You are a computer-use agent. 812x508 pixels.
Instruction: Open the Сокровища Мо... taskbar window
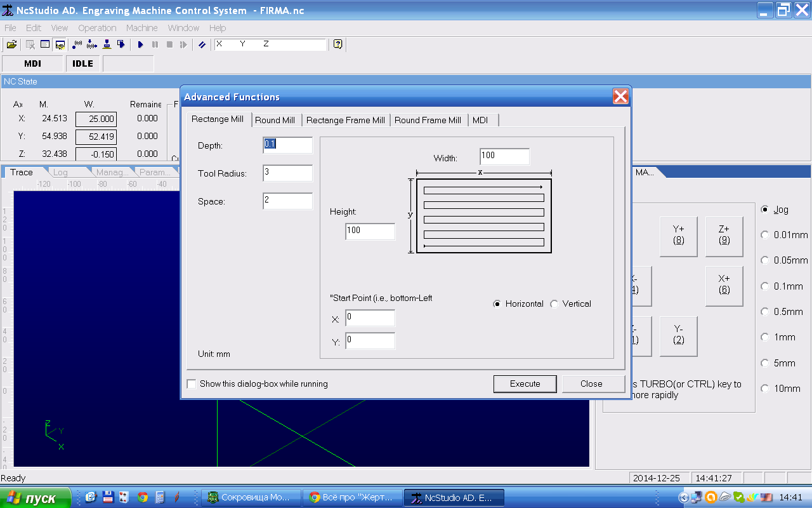click(251, 498)
